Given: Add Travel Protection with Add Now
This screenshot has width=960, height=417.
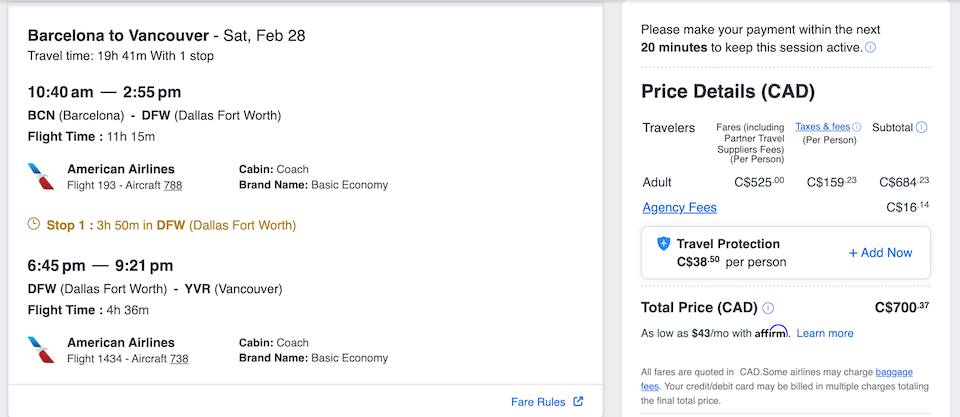Looking at the screenshot, I should pyautogui.click(x=880, y=253).
